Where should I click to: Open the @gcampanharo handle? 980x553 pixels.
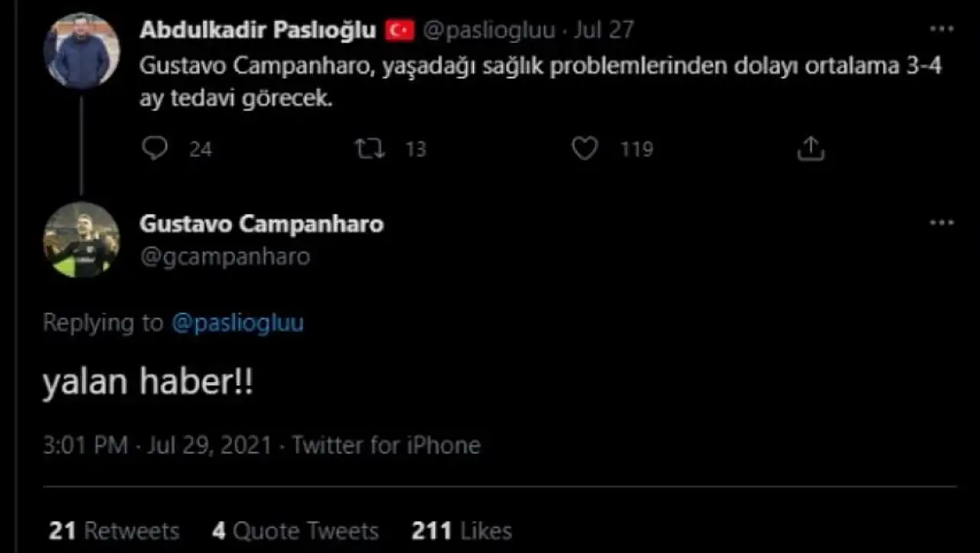(225, 257)
